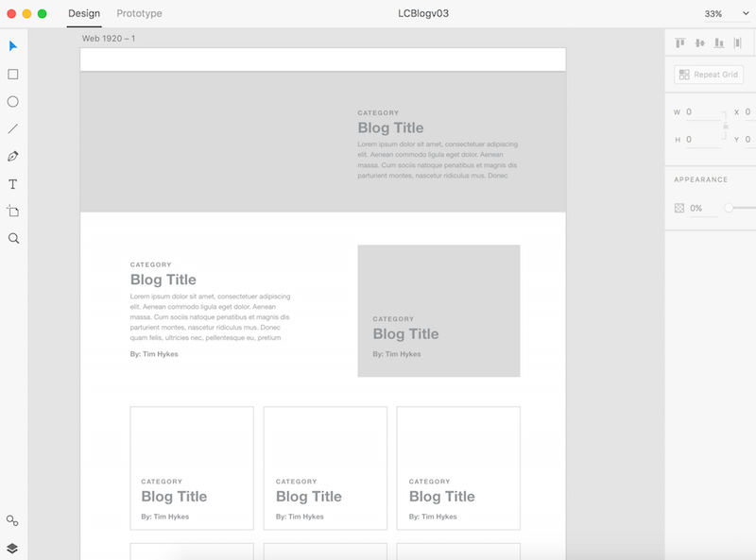The width and height of the screenshot is (756, 560).
Task: Open the Layers panel icon
Action: coord(13,548)
